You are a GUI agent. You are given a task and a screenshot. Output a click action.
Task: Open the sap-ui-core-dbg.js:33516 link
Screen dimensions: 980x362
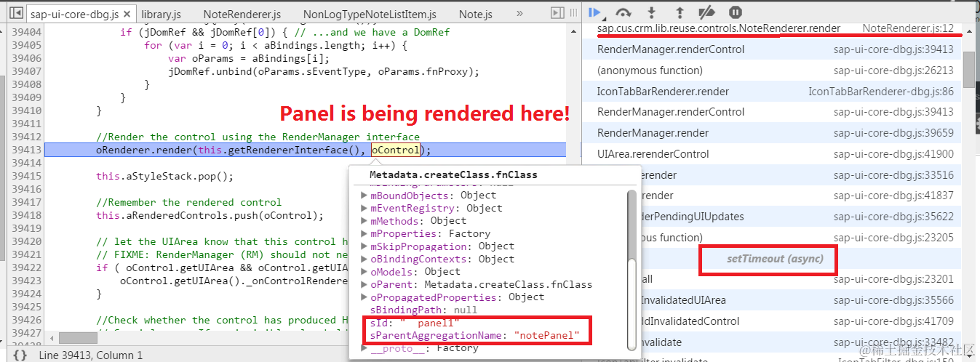(893, 175)
